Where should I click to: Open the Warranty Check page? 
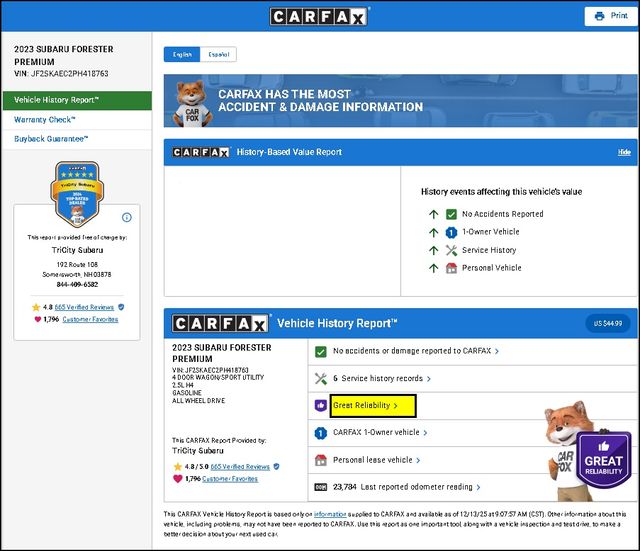[x=44, y=119]
